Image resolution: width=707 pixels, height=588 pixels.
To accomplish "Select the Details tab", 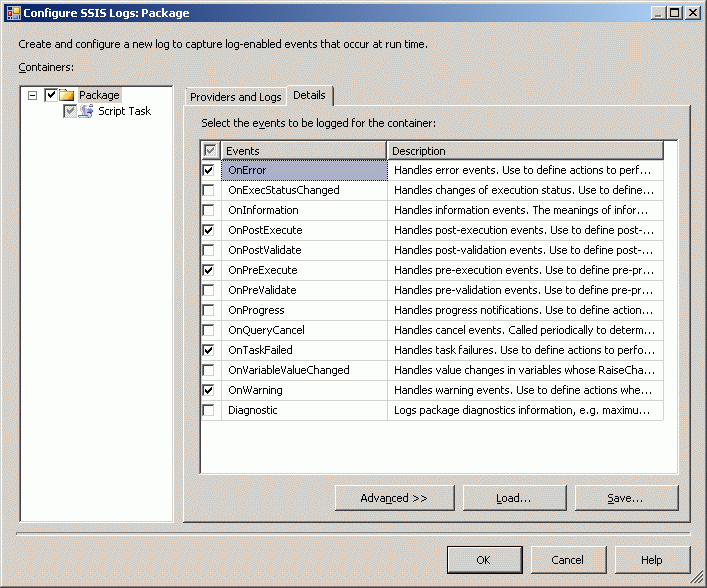I will coord(309,95).
